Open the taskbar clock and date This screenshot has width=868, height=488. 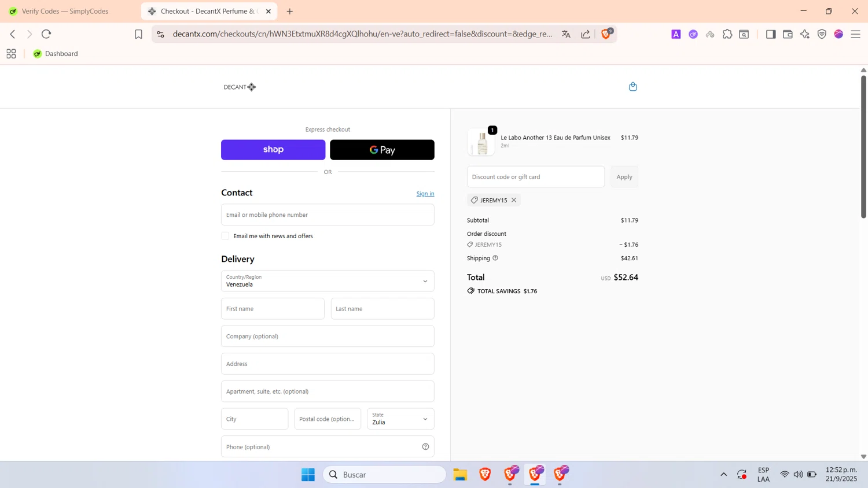coord(841,474)
